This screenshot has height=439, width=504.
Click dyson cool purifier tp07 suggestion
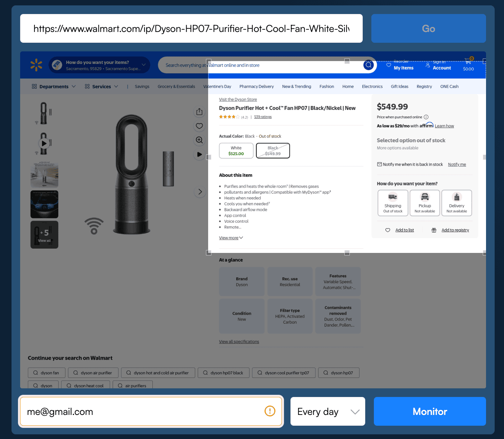coord(284,373)
